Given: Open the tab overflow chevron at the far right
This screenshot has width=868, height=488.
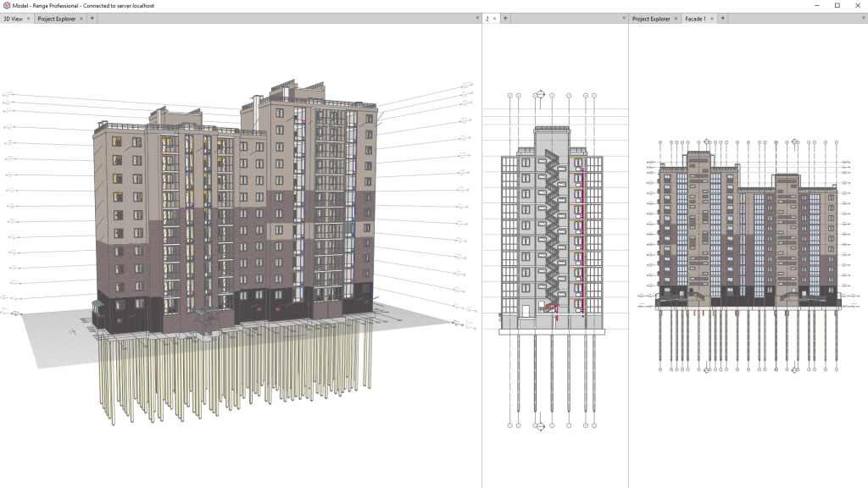Looking at the screenshot, I should coord(862,18).
